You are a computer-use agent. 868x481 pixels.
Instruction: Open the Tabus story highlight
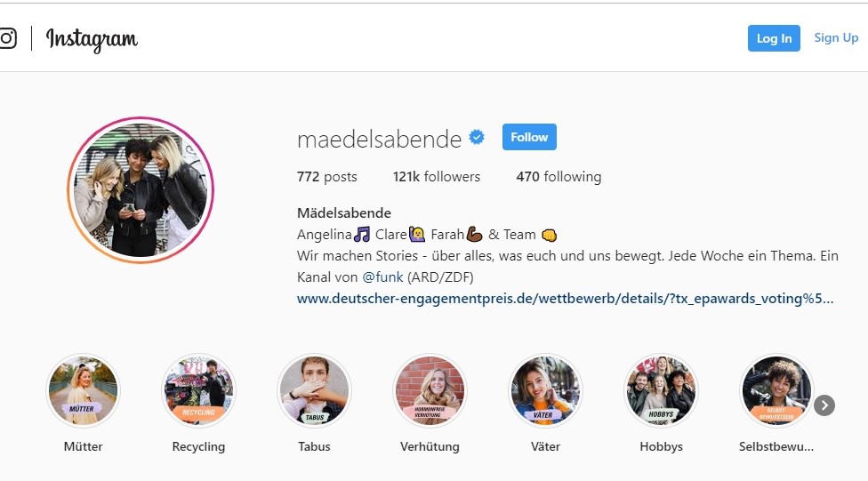315,391
